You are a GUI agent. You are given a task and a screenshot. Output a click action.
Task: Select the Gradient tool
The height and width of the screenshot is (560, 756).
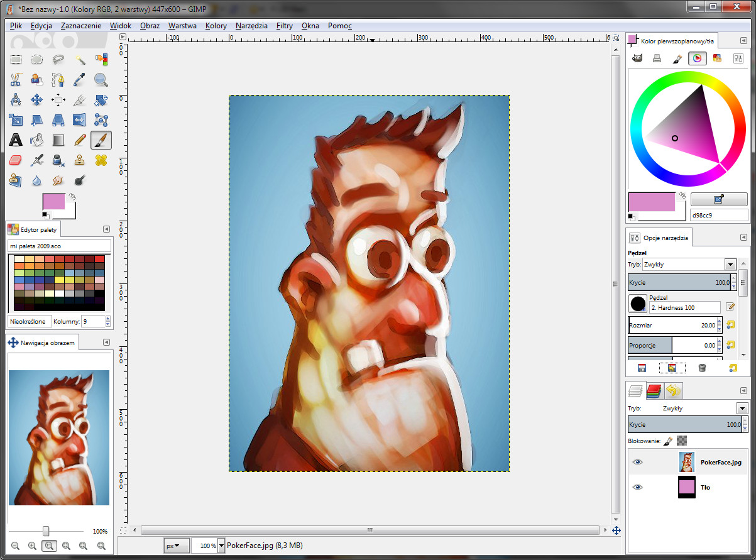tap(58, 140)
